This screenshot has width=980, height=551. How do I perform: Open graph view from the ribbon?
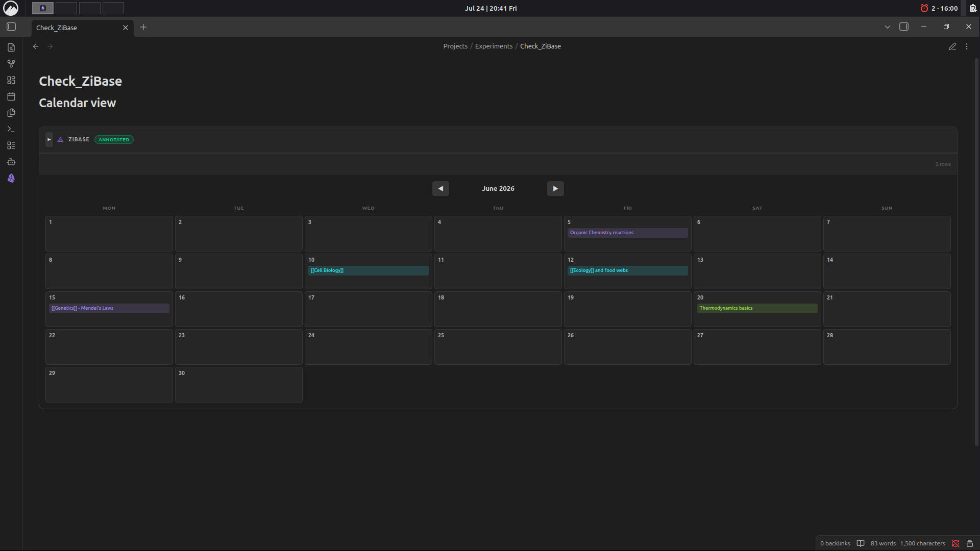pyautogui.click(x=11, y=64)
